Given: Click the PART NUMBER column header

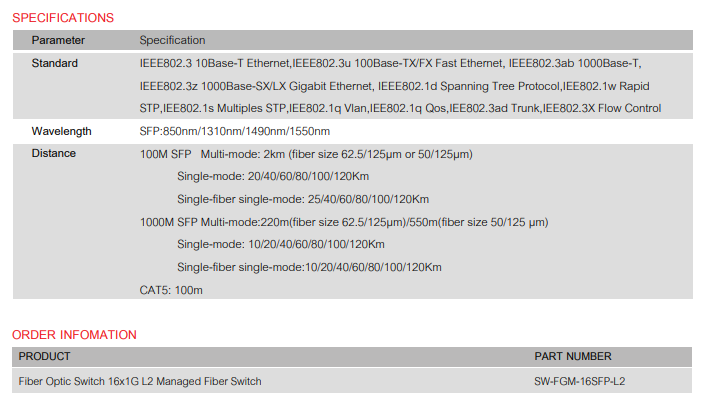Looking at the screenshot, I should [x=573, y=356].
